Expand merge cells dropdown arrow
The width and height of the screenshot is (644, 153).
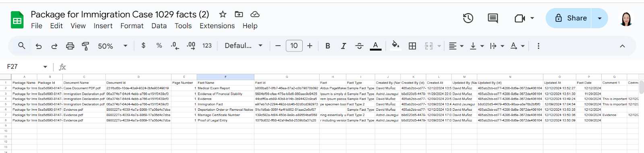[x=439, y=46]
